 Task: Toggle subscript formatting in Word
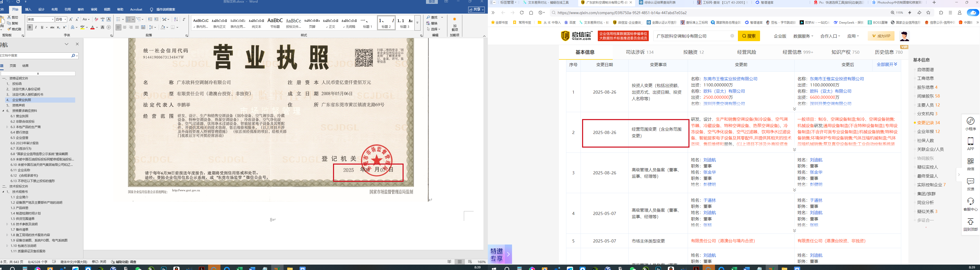[58, 27]
